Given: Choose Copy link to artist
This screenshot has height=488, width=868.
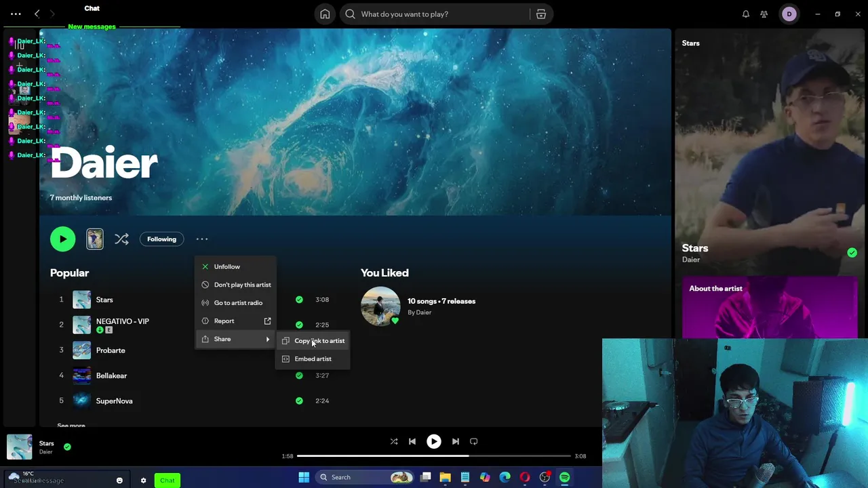Looking at the screenshot, I should click(x=313, y=341).
